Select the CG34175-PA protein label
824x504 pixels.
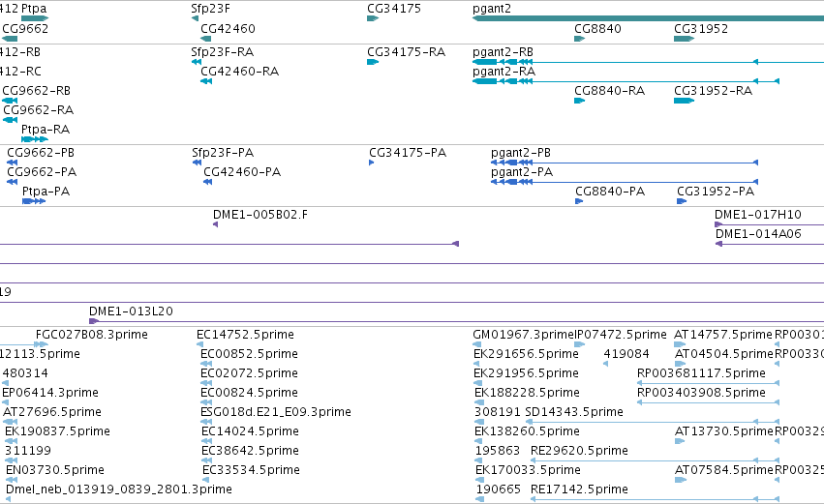tap(408, 153)
